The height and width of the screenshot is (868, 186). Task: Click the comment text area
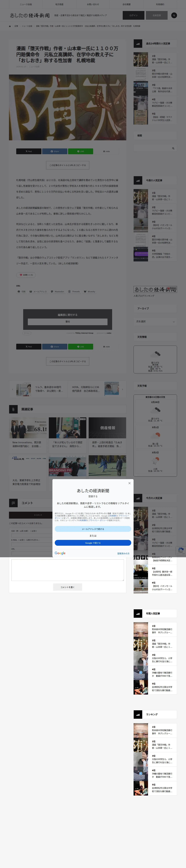68,570
